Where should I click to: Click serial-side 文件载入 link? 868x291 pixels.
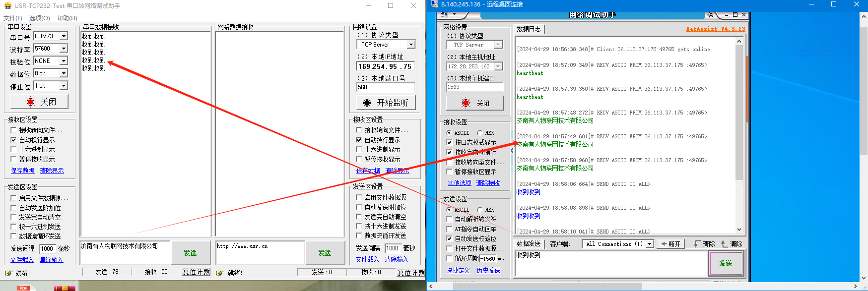(22, 260)
